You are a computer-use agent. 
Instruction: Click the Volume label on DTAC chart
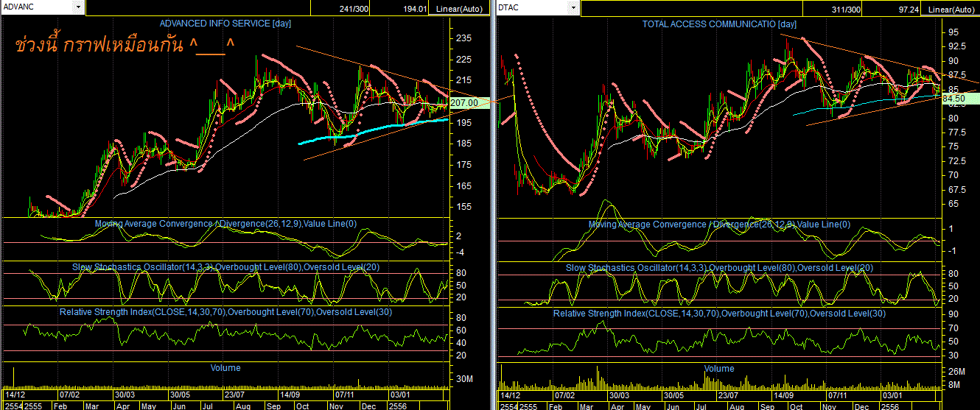[719, 368]
